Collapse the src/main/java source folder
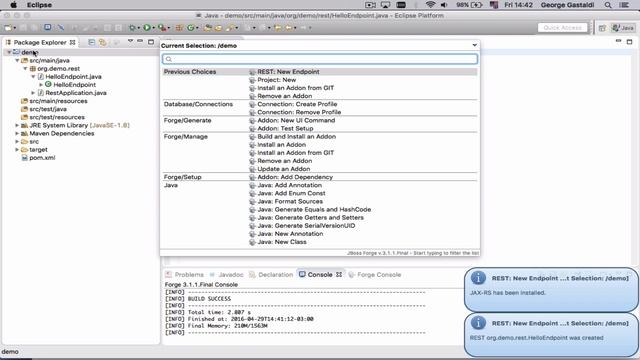Screen dimensions: 640x360 click(x=17, y=60)
